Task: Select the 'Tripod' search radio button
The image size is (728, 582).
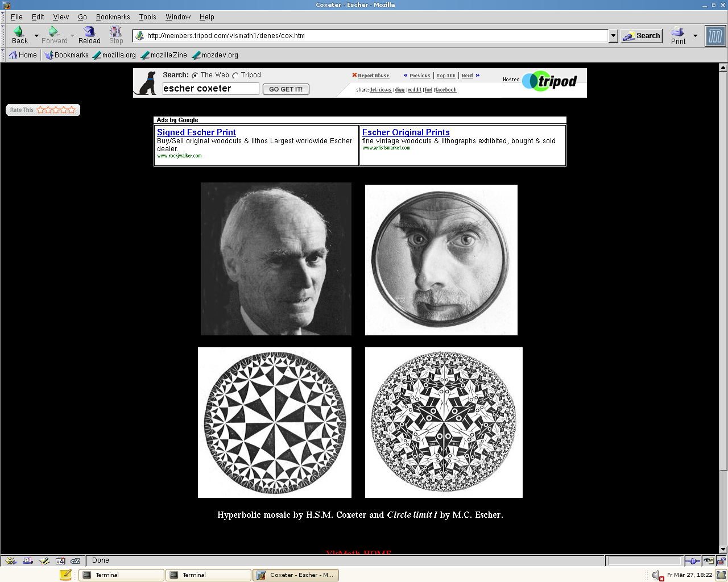Action: (235, 76)
